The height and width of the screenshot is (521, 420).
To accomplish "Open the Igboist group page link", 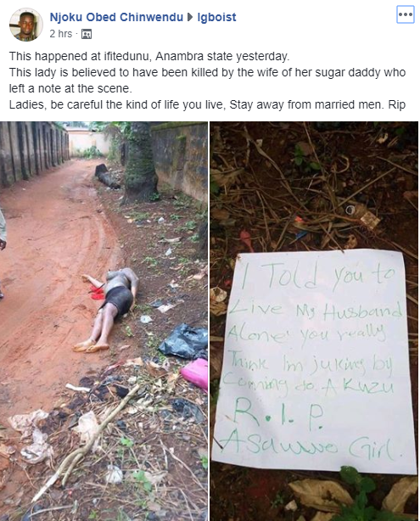I will point(216,17).
